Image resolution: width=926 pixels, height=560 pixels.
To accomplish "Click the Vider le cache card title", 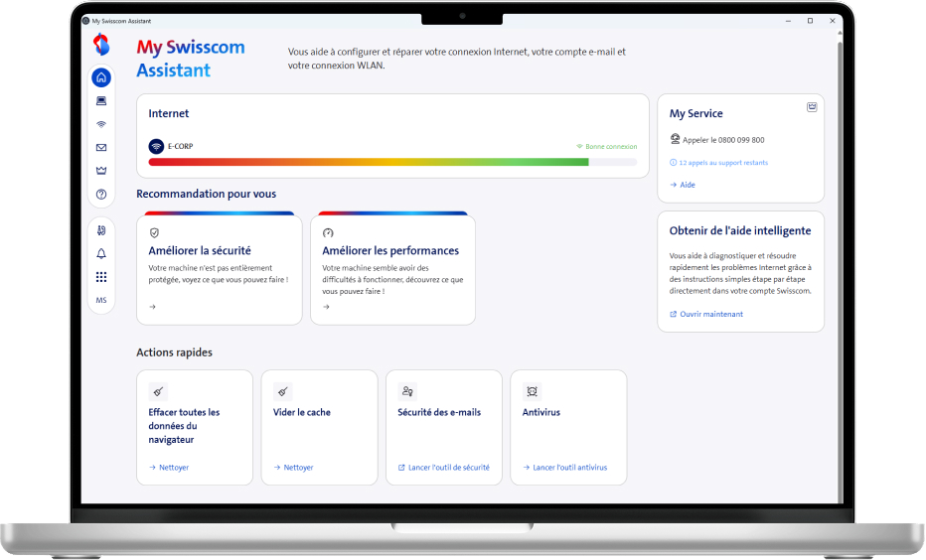I will [302, 412].
